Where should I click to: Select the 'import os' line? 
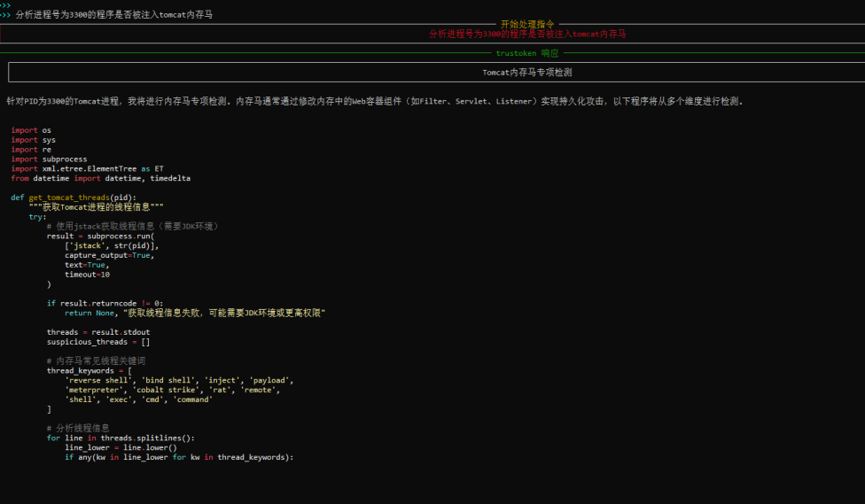[x=31, y=130]
